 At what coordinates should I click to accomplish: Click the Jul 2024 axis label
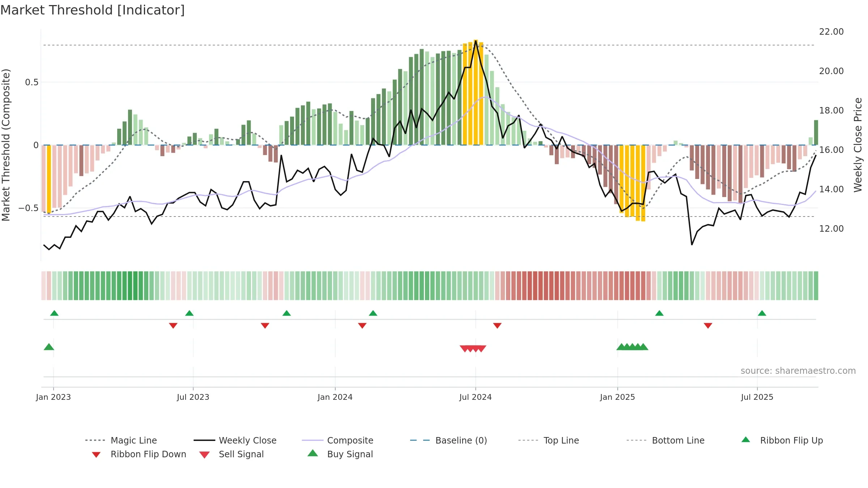[x=476, y=397]
